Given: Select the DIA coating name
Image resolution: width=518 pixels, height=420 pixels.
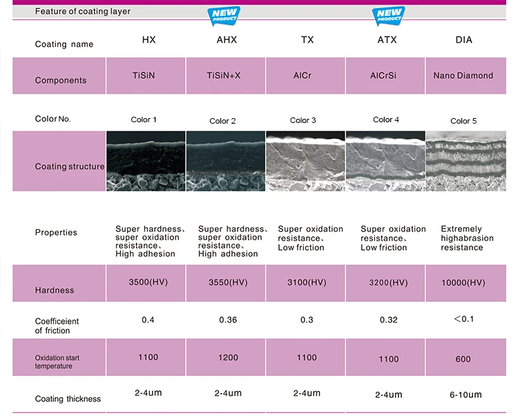Looking at the screenshot, I should [x=464, y=39].
